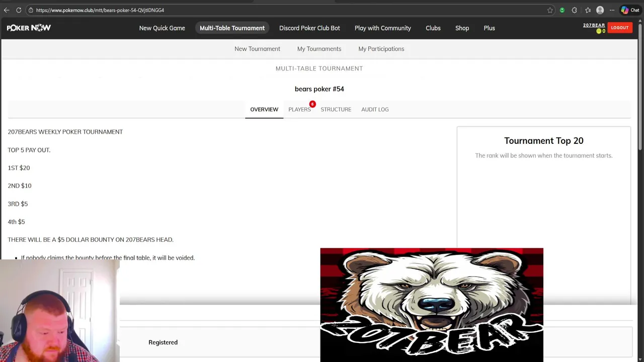Click the $5 bounty on 207BEARS text
Image resolution: width=644 pixels, height=362 pixels.
click(91, 240)
